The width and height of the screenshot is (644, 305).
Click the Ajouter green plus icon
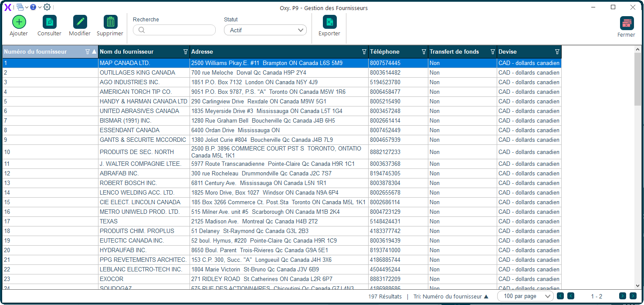coord(19,22)
